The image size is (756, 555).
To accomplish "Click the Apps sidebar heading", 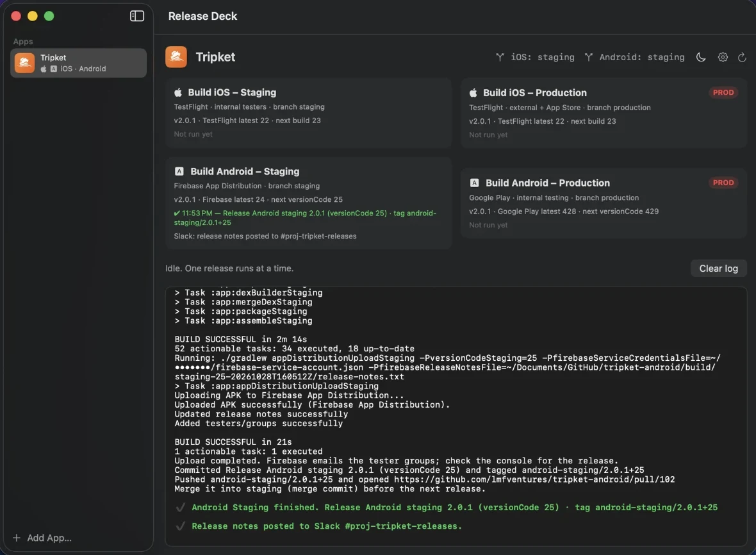I will 22,42.
